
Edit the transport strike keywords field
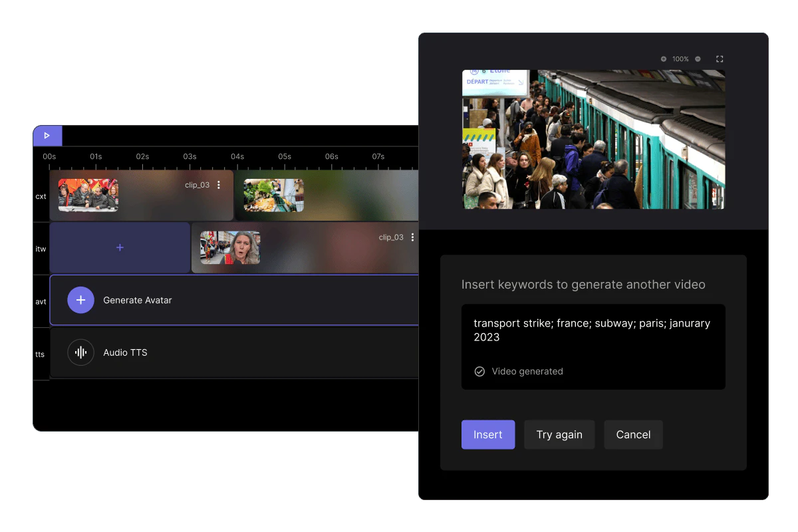coord(592,330)
